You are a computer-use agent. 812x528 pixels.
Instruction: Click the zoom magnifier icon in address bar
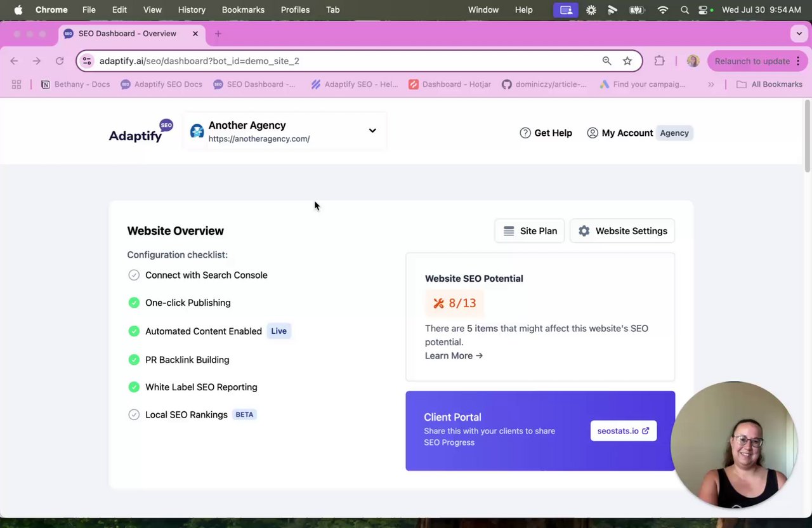point(607,61)
